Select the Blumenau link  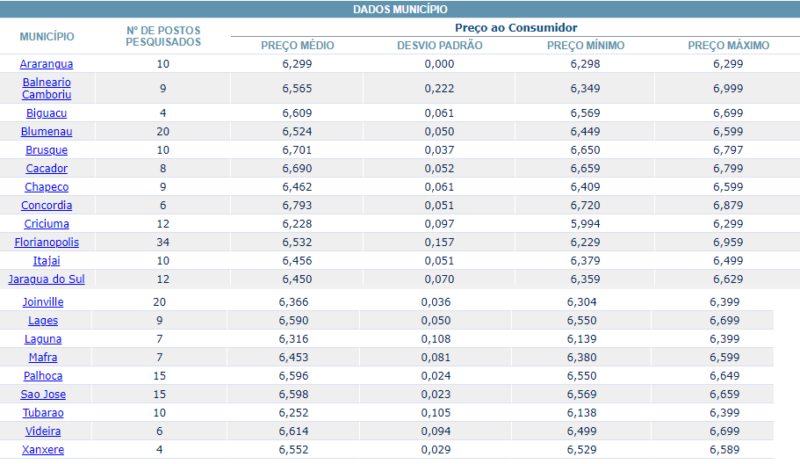point(46,131)
